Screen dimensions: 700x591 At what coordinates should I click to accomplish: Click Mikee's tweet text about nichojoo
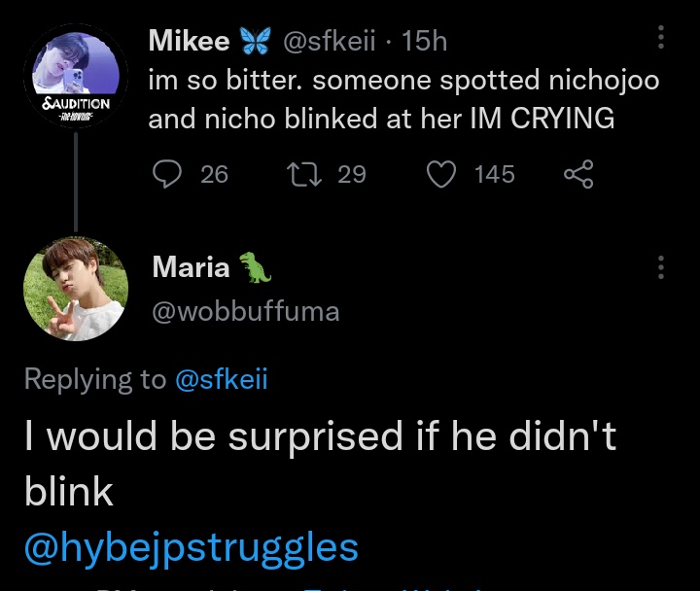coord(404,99)
